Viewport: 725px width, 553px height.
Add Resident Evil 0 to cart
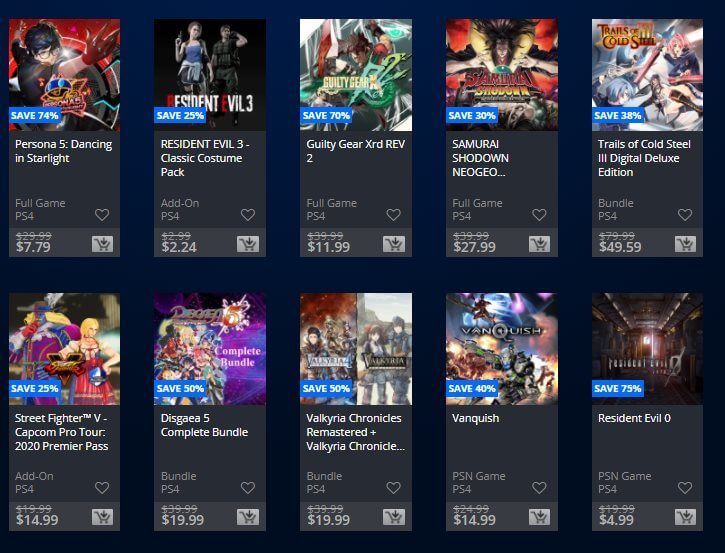click(685, 517)
